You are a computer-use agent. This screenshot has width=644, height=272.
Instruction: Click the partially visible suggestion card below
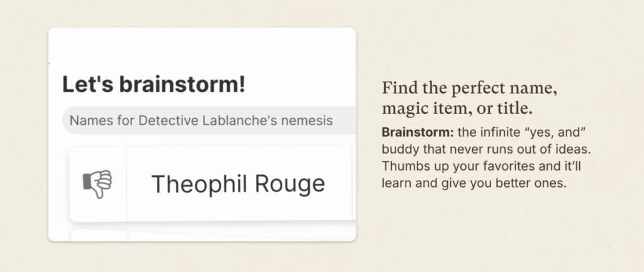213,235
